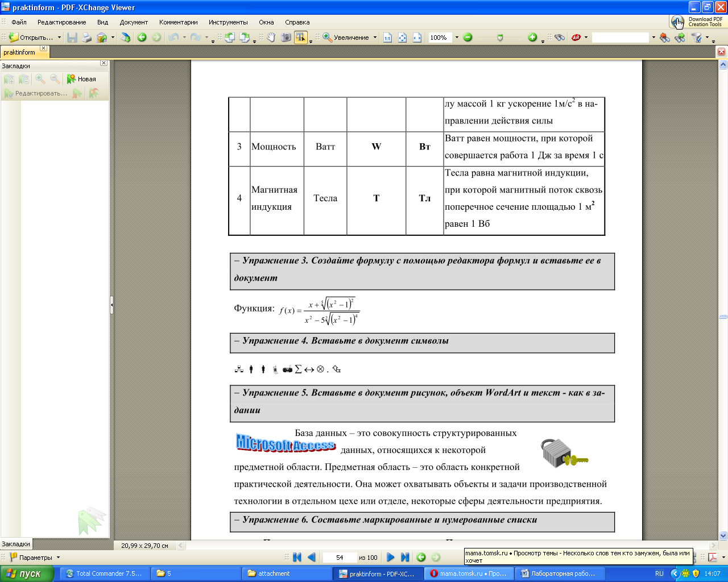The image size is (728, 582).
Task: Open the Redo history dropdown arrow
Action: [206, 38]
